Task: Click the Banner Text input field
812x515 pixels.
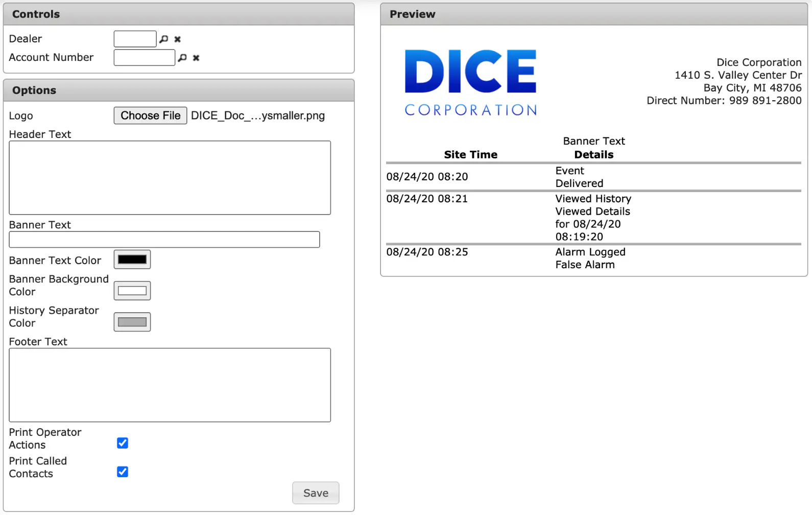Action: [x=164, y=240]
